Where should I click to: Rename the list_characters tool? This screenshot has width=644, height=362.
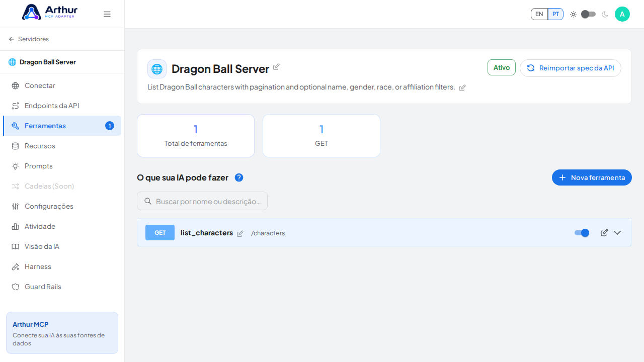pos(240,233)
